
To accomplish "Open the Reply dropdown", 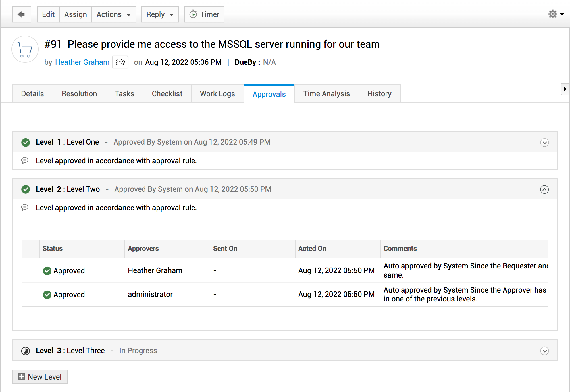I will coord(160,14).
